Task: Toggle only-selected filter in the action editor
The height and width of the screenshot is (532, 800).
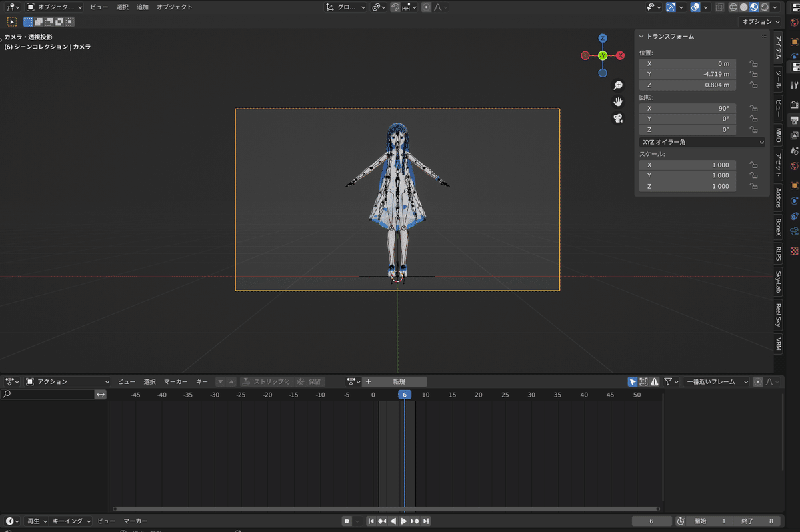Action: (632, 381)
